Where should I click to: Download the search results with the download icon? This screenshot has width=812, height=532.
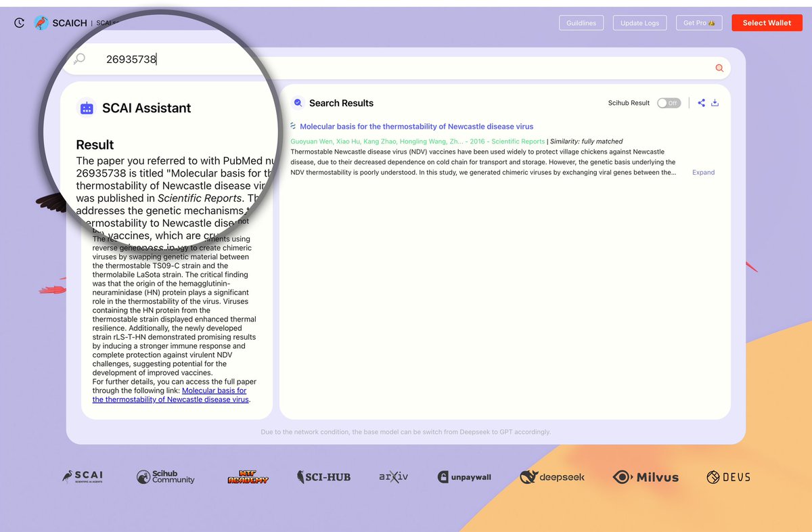coord(715,103)
